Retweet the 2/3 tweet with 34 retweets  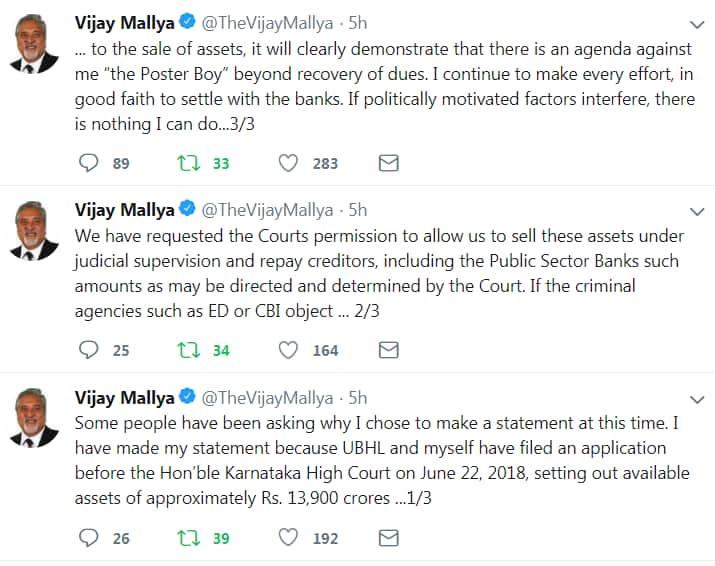pyautogui.click(x=188, y=350)
